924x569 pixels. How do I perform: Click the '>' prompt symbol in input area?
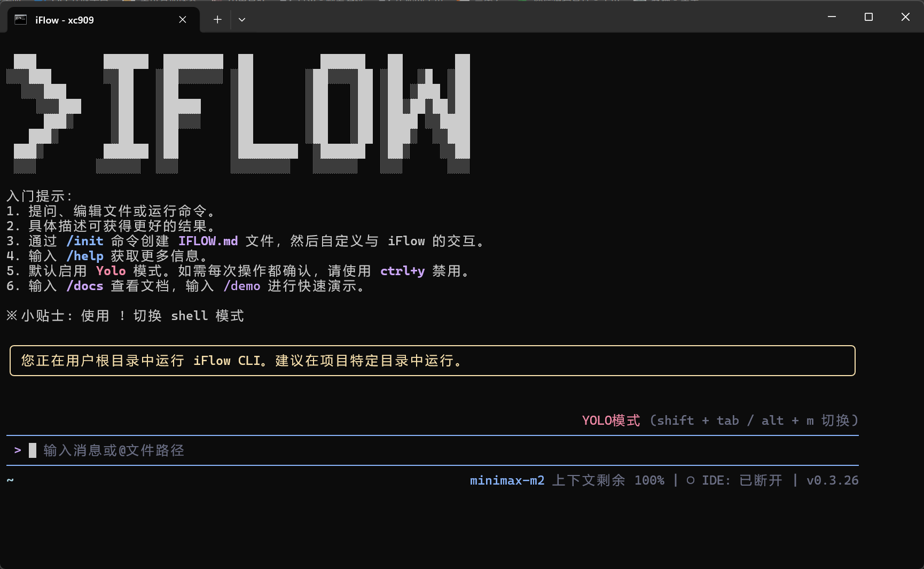17,450
